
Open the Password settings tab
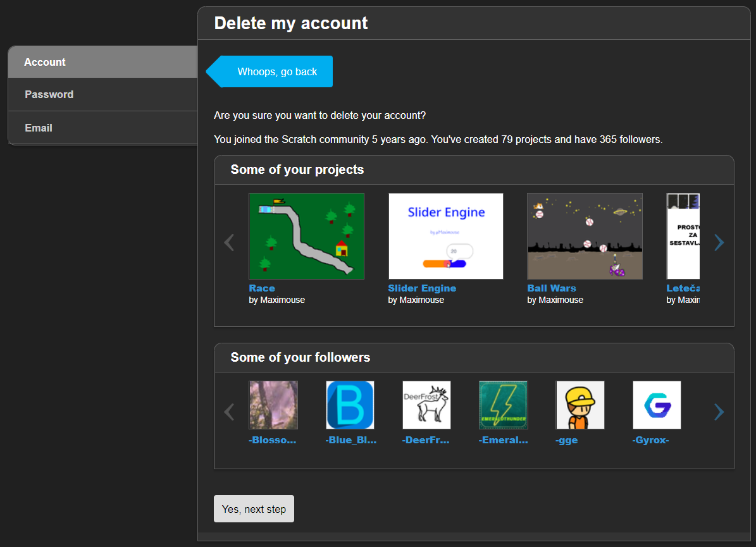coord(102,94)
